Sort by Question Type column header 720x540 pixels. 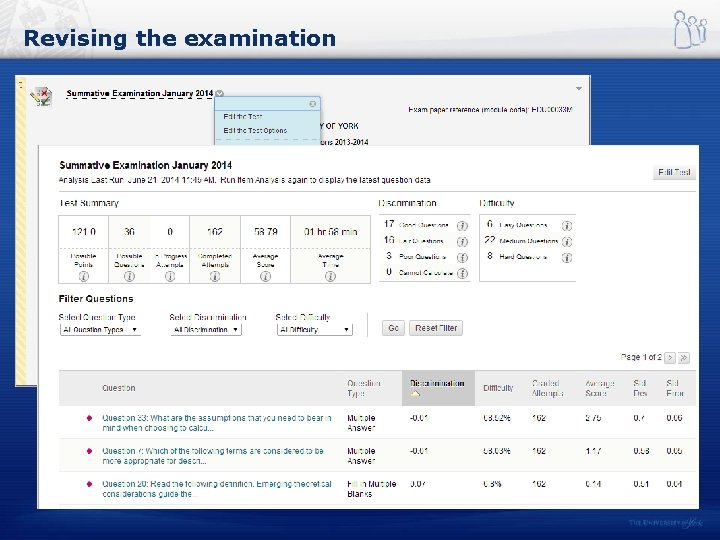pyautogui.click(x=364, y=388)
